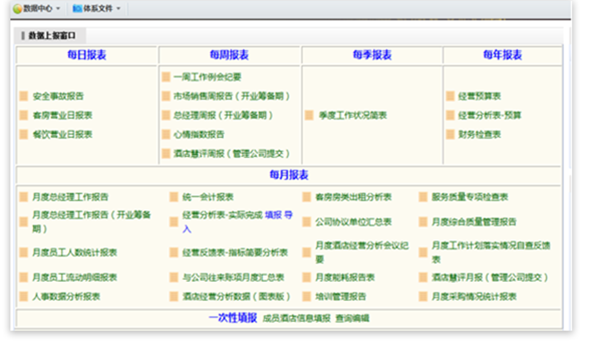This screenshot has height=364, width=593.
Task: Expand the 体系文件 dropdown arrow
Action: 119,9
